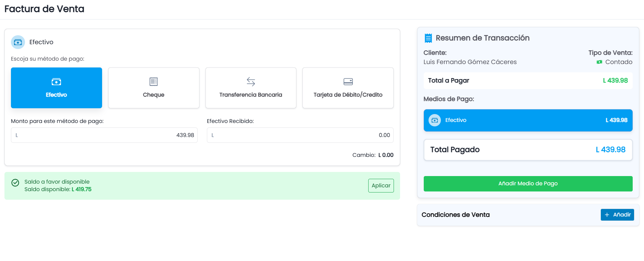Click the plus icon on the Añadir button
The width and height of the screenshot is (644, 261).
pos(607,215)
